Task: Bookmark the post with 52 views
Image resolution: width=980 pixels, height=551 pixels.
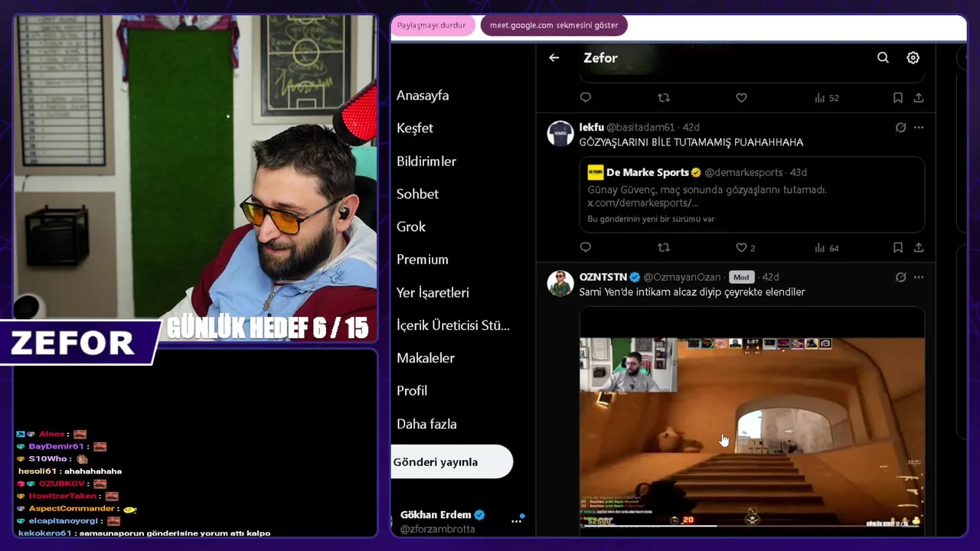Action: point(897,97)
